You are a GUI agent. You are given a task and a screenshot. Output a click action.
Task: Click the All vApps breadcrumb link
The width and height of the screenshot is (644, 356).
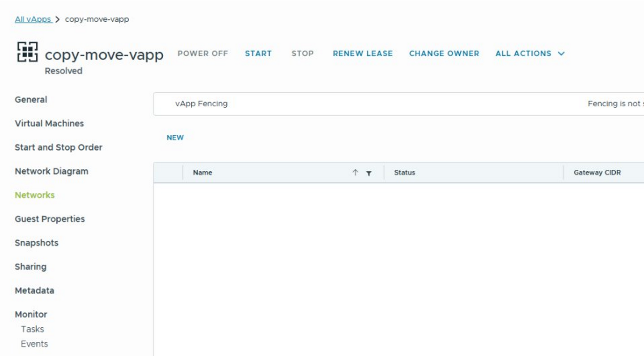(33, 19)
